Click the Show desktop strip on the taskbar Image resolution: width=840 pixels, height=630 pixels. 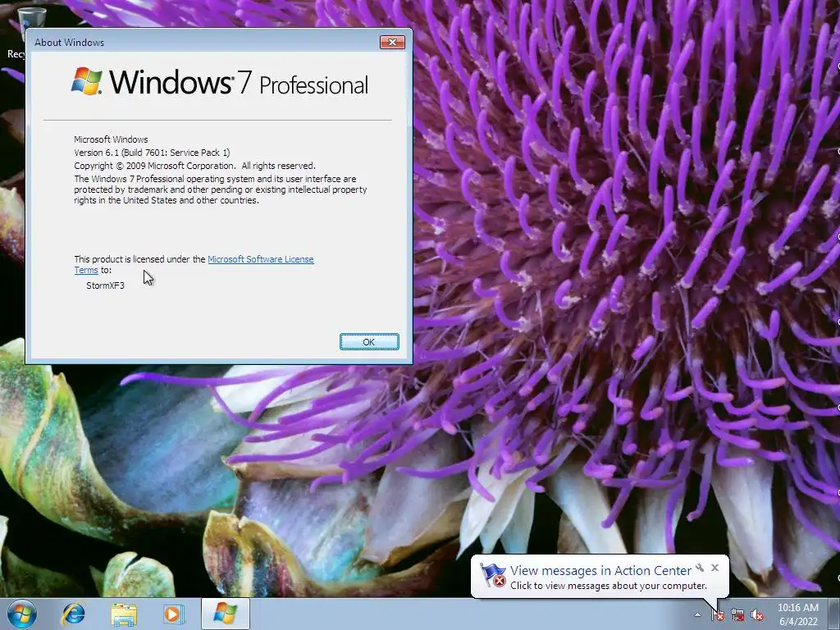834,614
